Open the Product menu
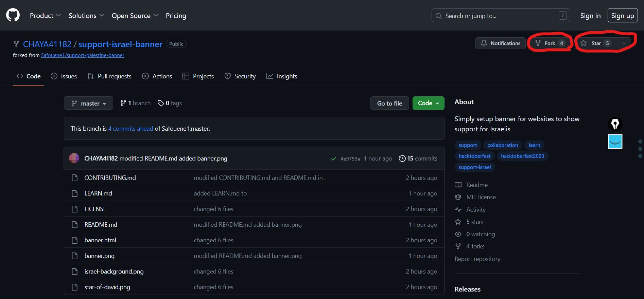 (45, 16)
